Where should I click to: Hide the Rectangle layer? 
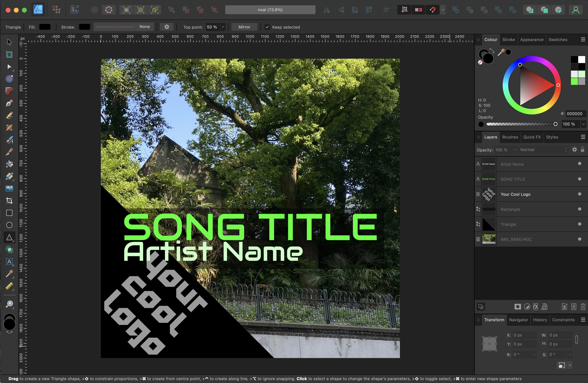pos(580,209)
